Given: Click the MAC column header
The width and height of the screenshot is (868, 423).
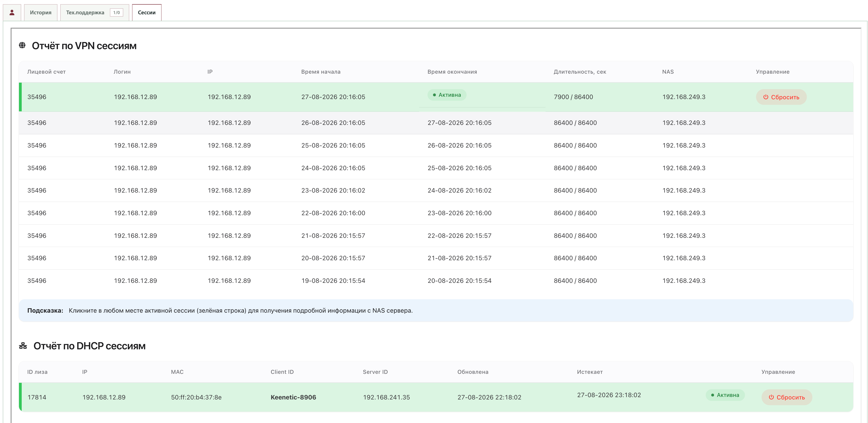Looking at the screenshot, I should (x=177, y=372).
